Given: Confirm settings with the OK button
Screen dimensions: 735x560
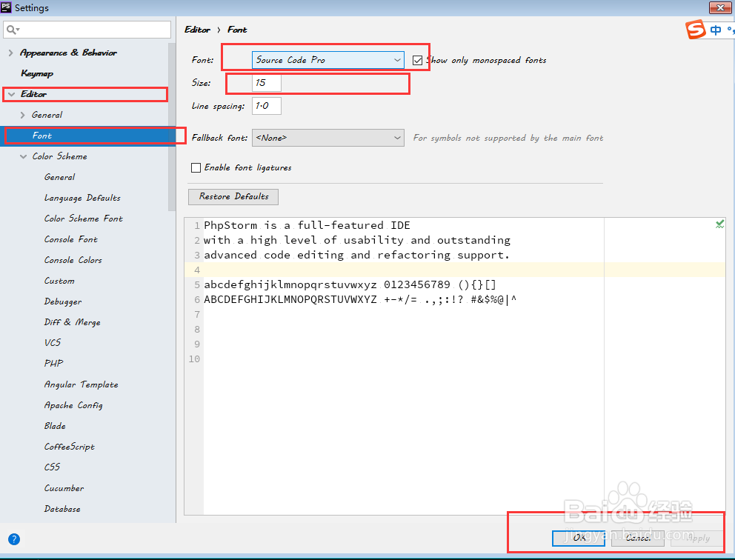Looking at the screenshot, I should pos(579,538).
